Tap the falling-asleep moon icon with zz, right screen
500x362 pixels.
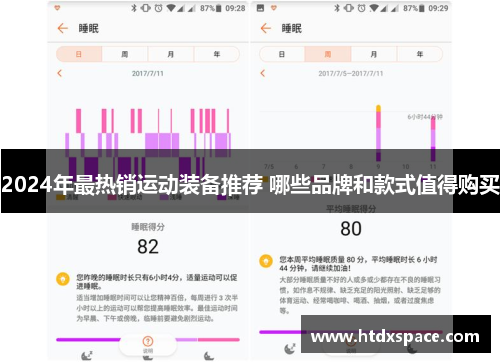pos(290,349)
